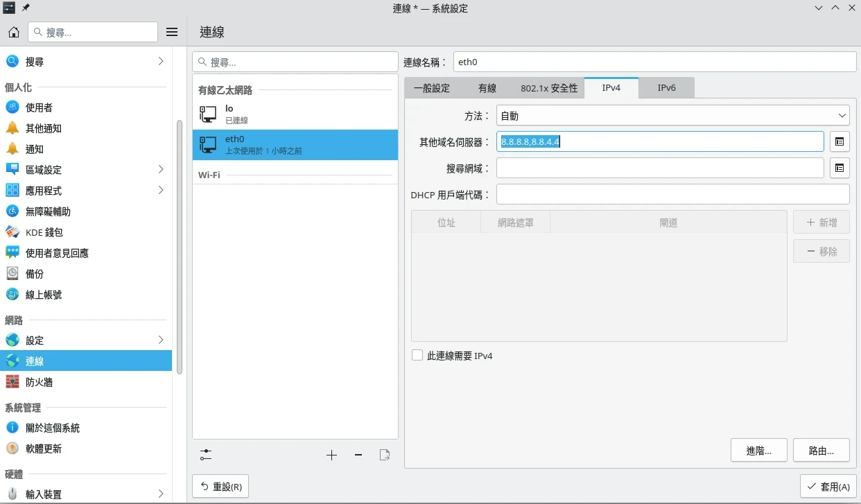Click the 路由... routes button
Image resolution: width=861 pixels, height=504 pixels.
pyautogui.click(x=821, y=451)
